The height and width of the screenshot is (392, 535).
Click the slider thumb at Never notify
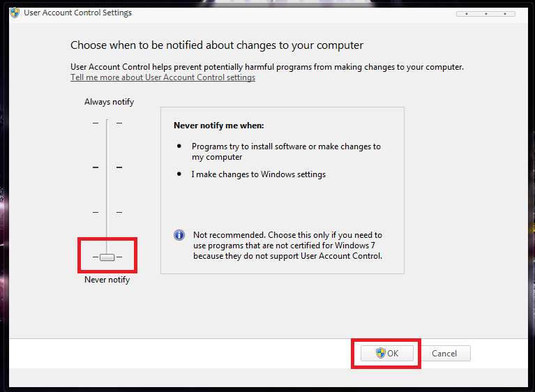click(x=107, y=257)
